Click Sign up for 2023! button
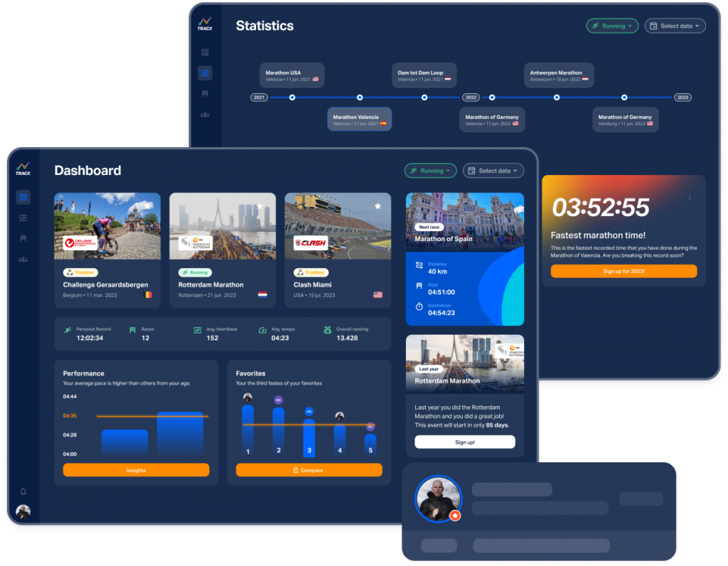 [623, 271]
